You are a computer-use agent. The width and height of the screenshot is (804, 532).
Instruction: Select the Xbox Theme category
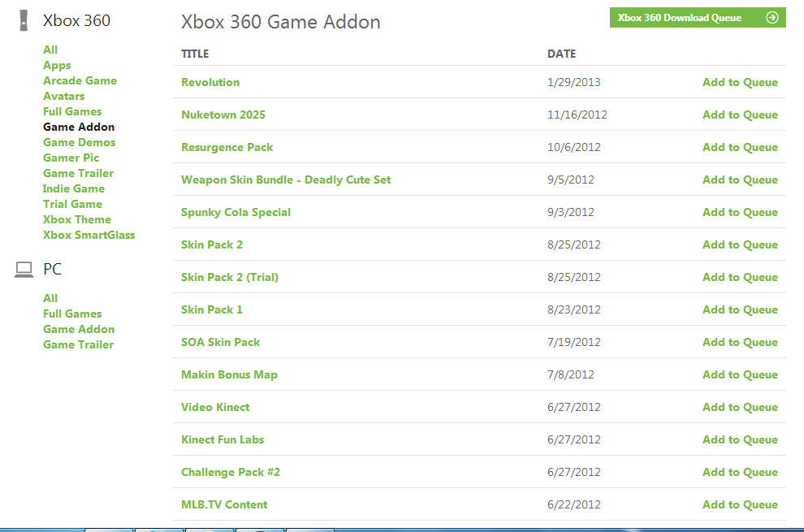click(77, 219)
